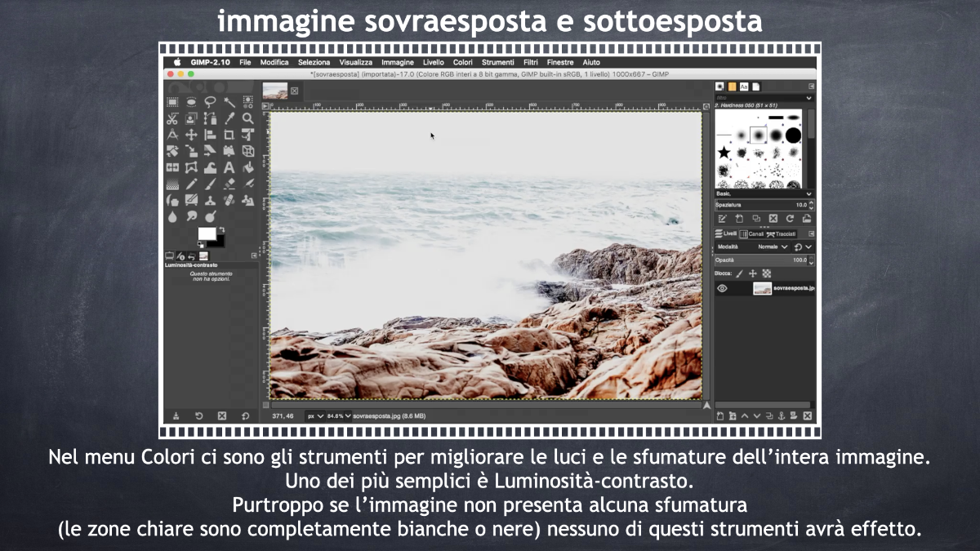The image size is (980, 551).
Task: Open the Filtri menu
Action: 531,62
